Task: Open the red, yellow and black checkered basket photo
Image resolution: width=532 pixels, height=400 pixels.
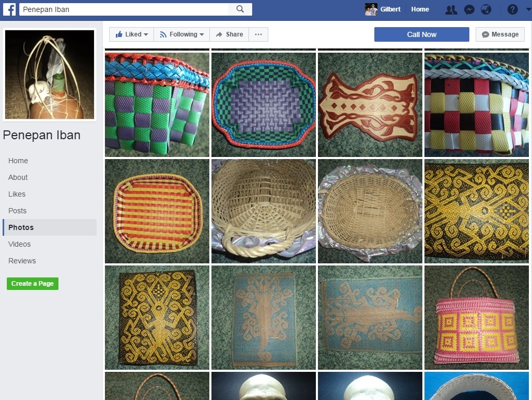Action: pos(477,105)
